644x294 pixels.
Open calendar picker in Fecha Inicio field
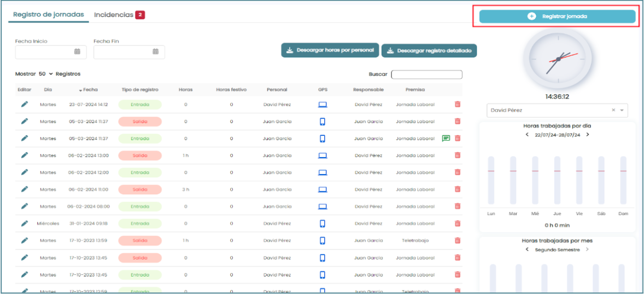tap(77, 52)
